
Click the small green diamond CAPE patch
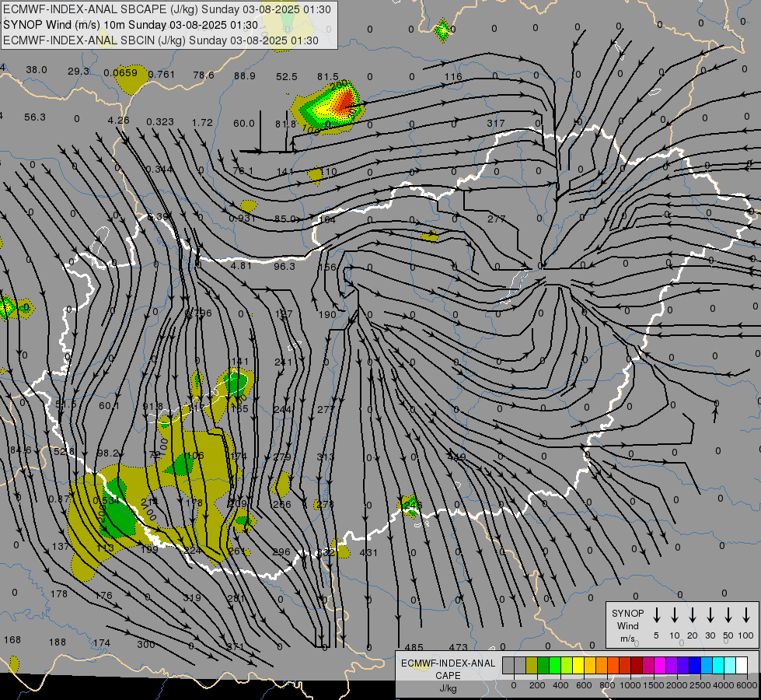(442, 30)
